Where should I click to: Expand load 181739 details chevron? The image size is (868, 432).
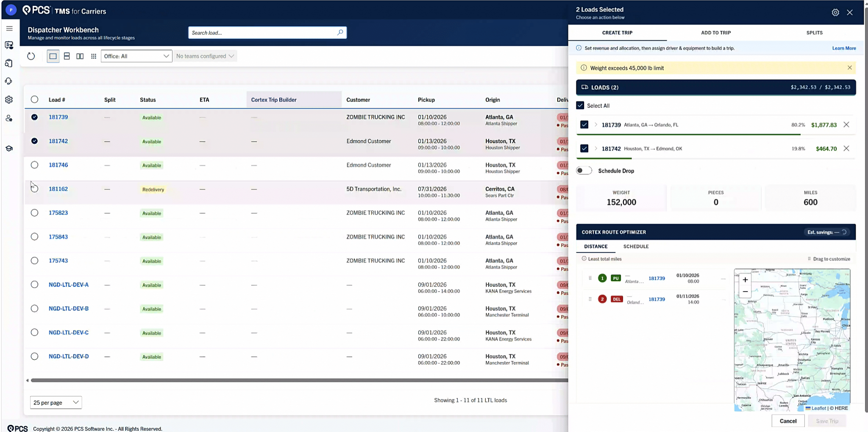pyautogui.click(x=595, y=125)
